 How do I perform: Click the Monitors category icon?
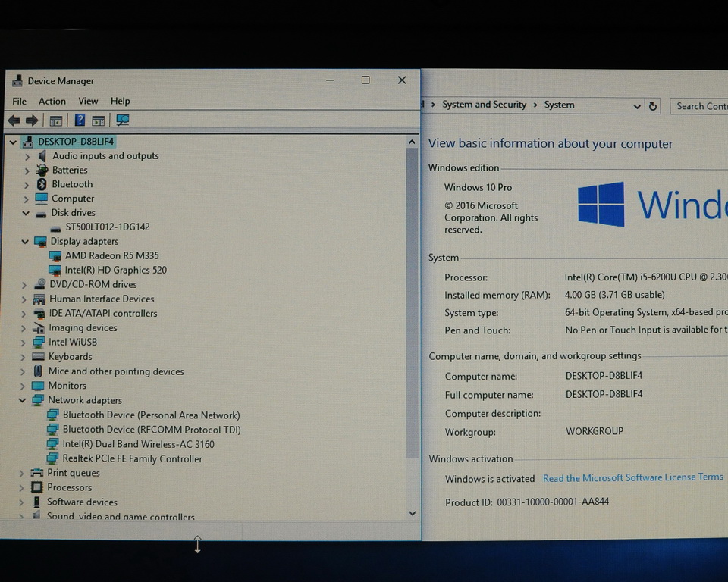coord(38,385)
